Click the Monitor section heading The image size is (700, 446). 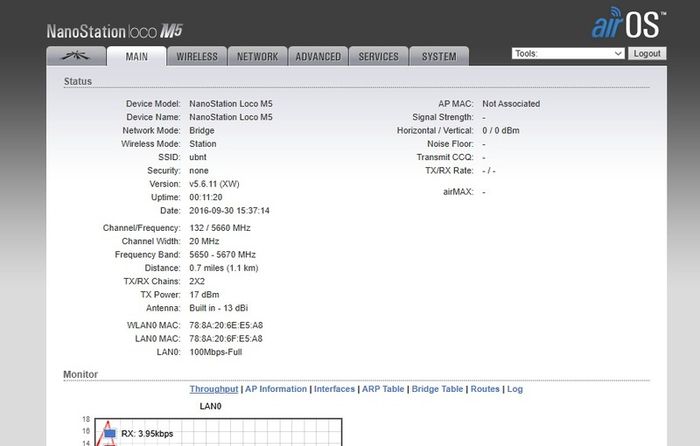pos(80,374)
